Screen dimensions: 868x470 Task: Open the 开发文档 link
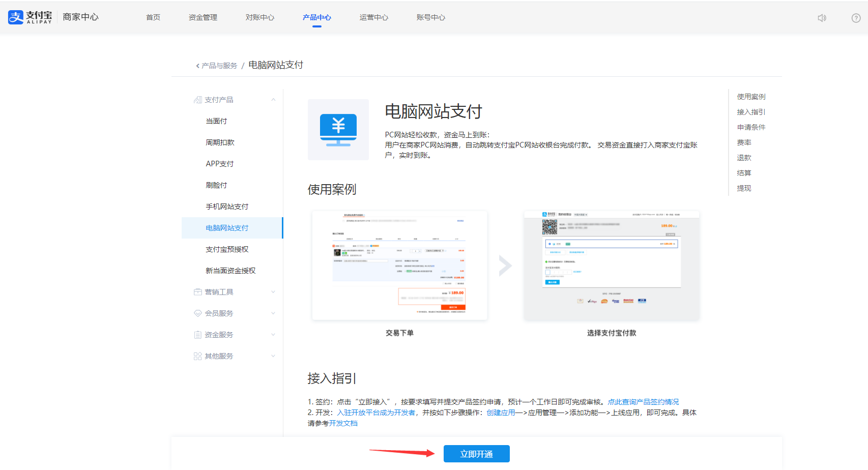point(343,423)
